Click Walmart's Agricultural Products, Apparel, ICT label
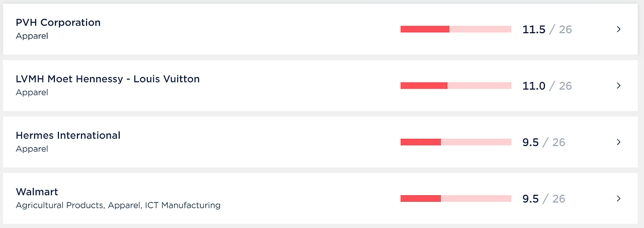 coord(118,205)
